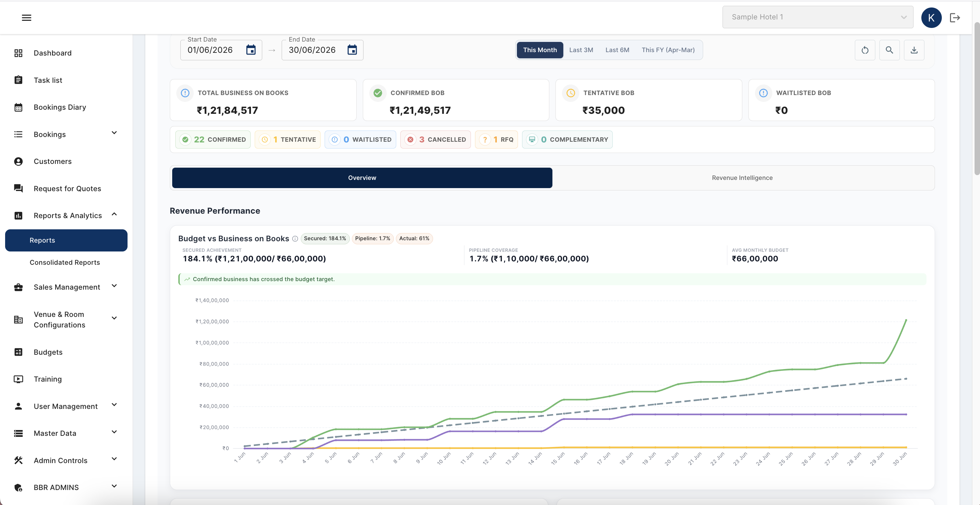
Task: Filter by 22 Confirmed chip
Action: [213, 140]
